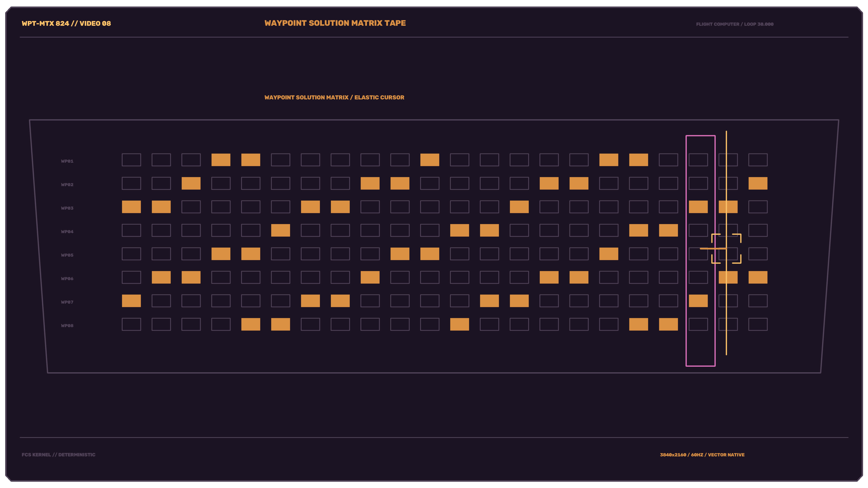The height and width of the screenshot is (488, 868).
Task: Click the Waypoint Solution Matrix Tape heading
Action: click(x=335, y=23)
